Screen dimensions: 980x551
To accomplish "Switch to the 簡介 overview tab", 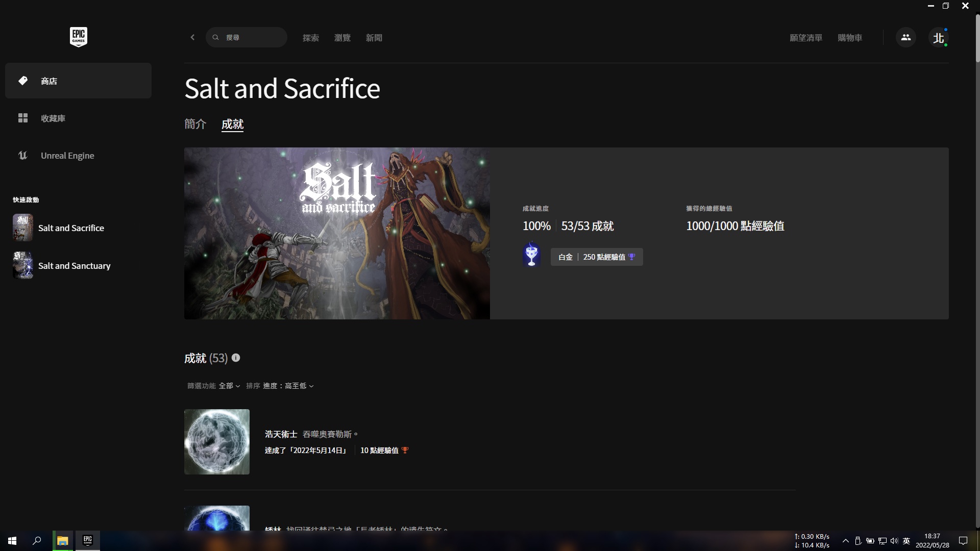I will point(195,124).
